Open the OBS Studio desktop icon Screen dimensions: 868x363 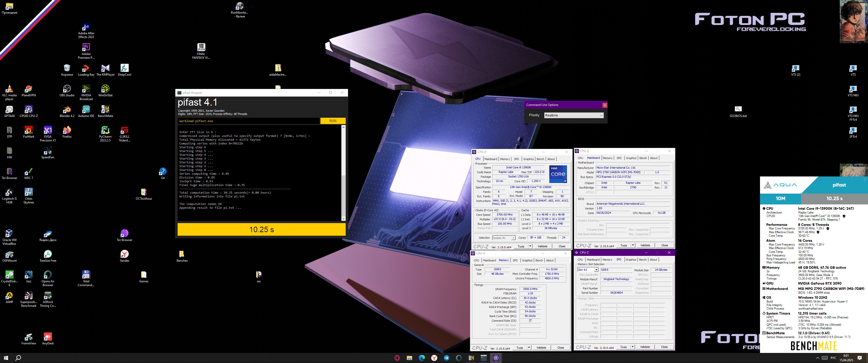coord(67,90)
